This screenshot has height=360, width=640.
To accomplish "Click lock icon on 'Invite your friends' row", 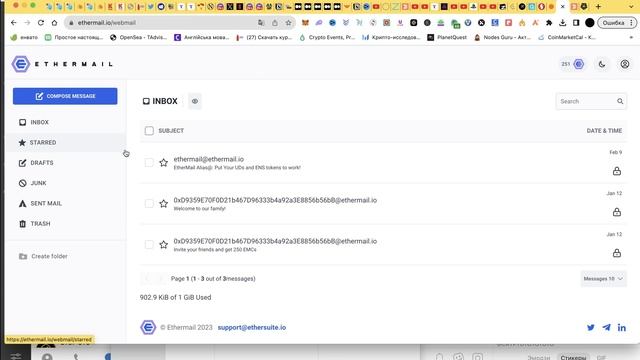I will (617, 253).
